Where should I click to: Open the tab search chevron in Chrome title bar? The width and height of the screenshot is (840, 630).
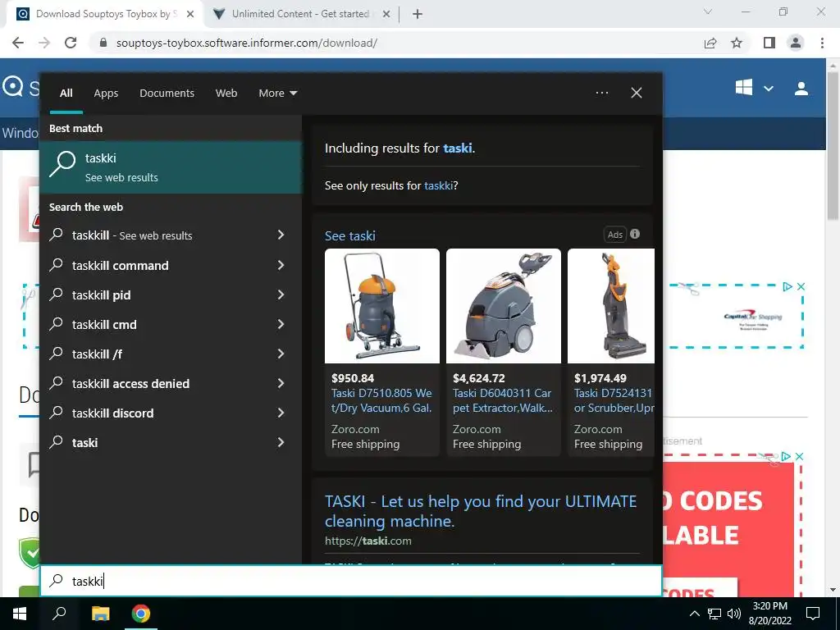coord(708,11)
